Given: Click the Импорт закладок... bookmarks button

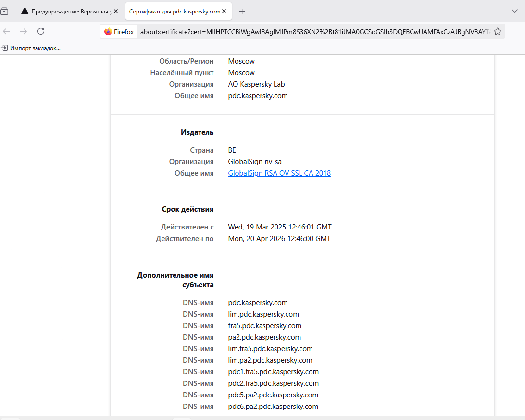Looking at the screenshot, I should click(x=31, y=48).
